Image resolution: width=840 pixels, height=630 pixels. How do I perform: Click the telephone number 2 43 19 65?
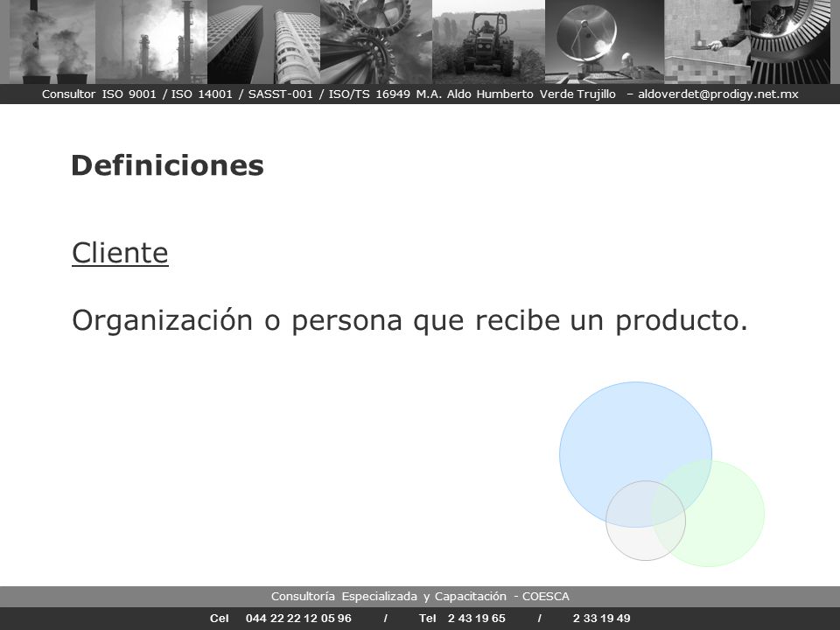476,619
